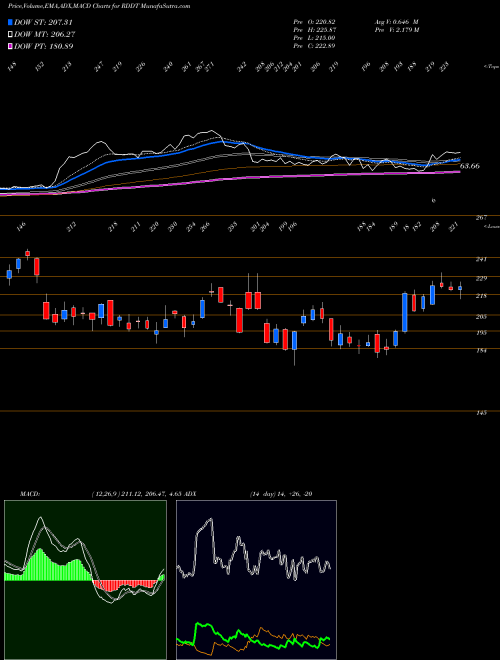Click the MACD values '211.12, 206.47, 4.65'
The width and height of the screenshot is (500, 660).
151,494
